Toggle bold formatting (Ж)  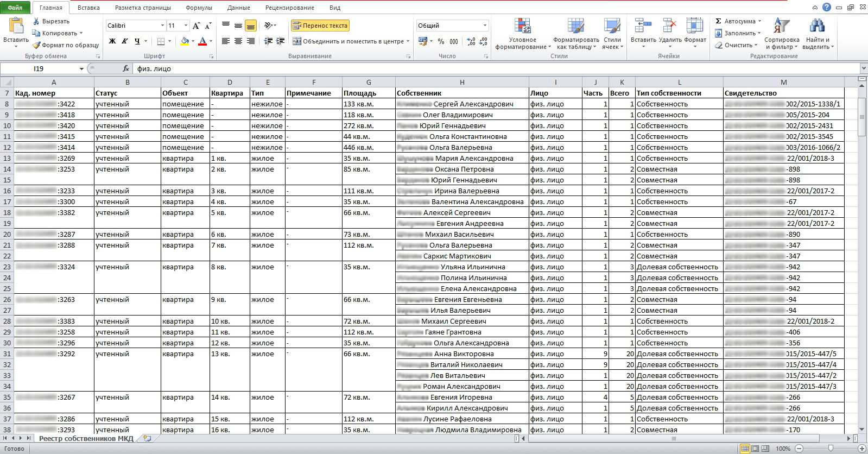click(x=112, y=41)
